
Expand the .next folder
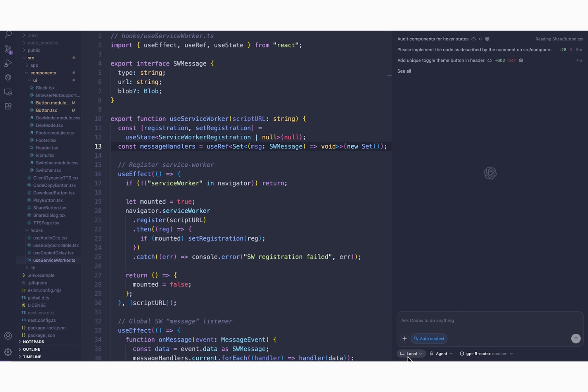click(x=33, y=35)
